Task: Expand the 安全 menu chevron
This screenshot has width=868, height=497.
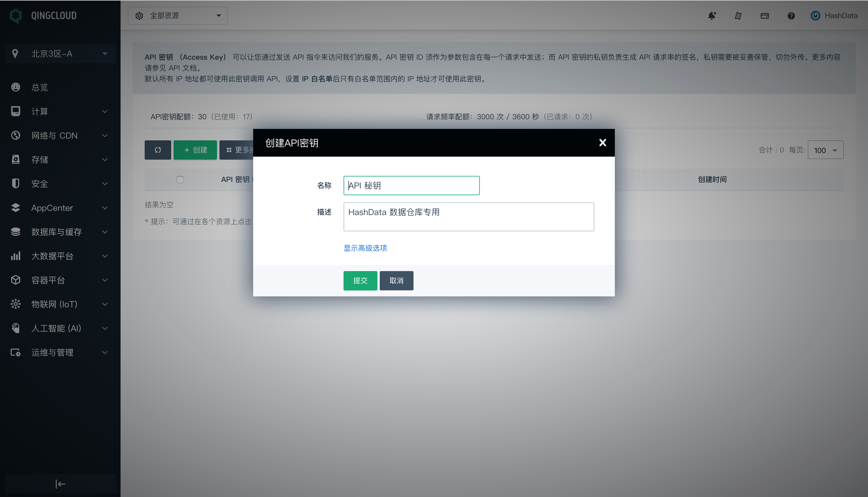Action: tap(105, 184)
